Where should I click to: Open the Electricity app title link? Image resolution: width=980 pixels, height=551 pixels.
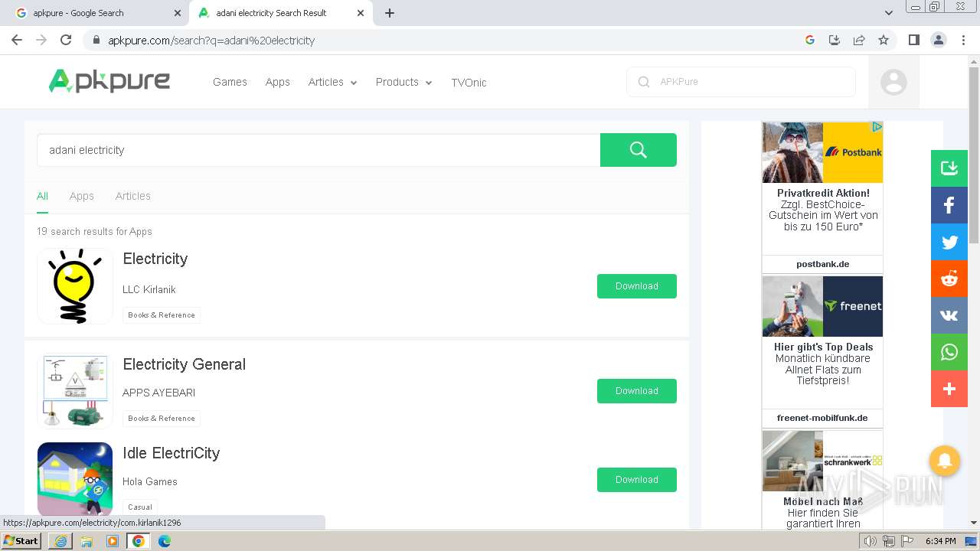click(x=155, y=259)
